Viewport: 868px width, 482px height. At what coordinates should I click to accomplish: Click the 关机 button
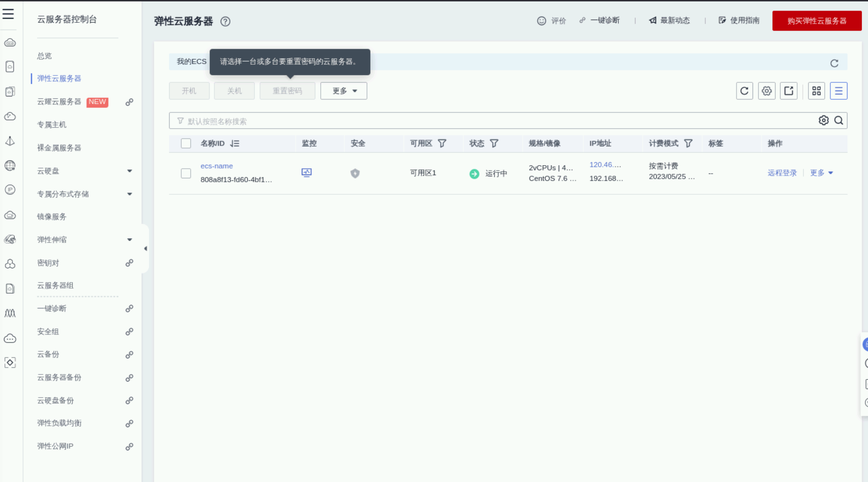[234, 91]
